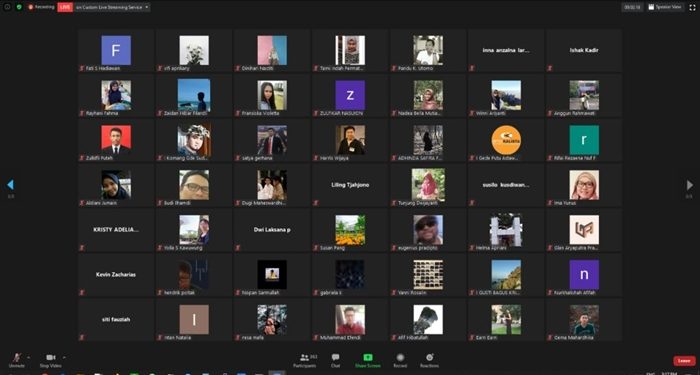Click muted mic icon on Dwi Laksana's tile
700x375 pixels.
click(x=238, y=248)
